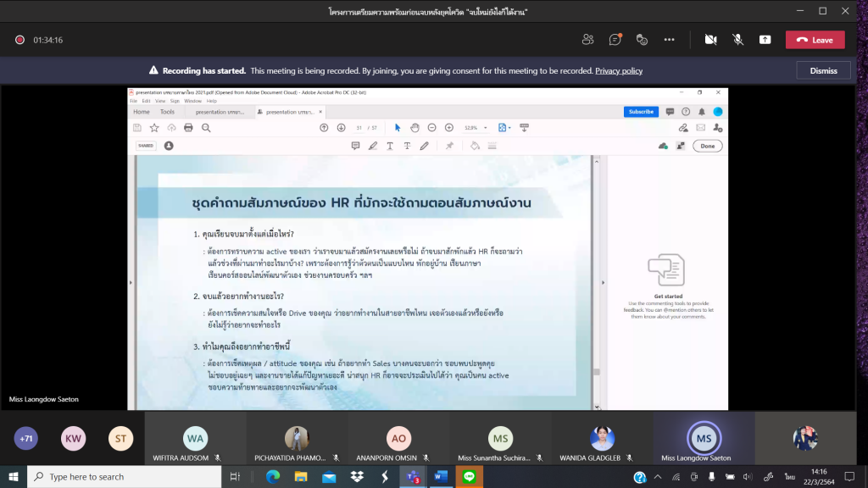Click the PDF page number field
This screenshot has width=868, height=488.
coord(359,128)
